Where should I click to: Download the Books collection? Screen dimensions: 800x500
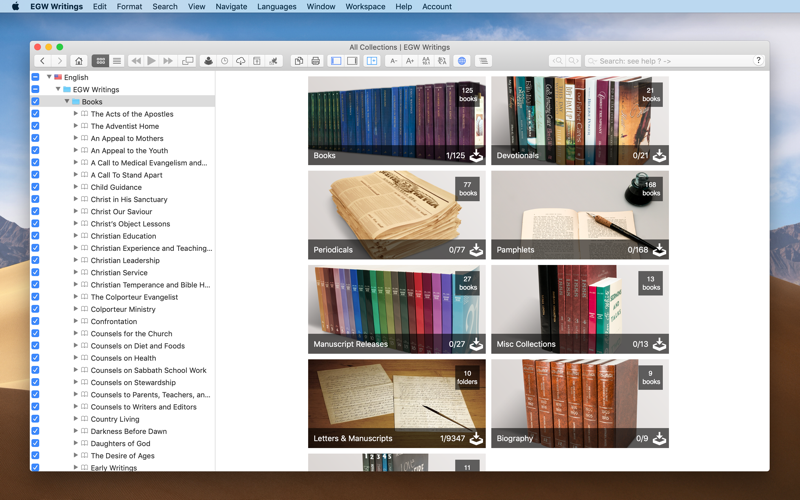476,156
